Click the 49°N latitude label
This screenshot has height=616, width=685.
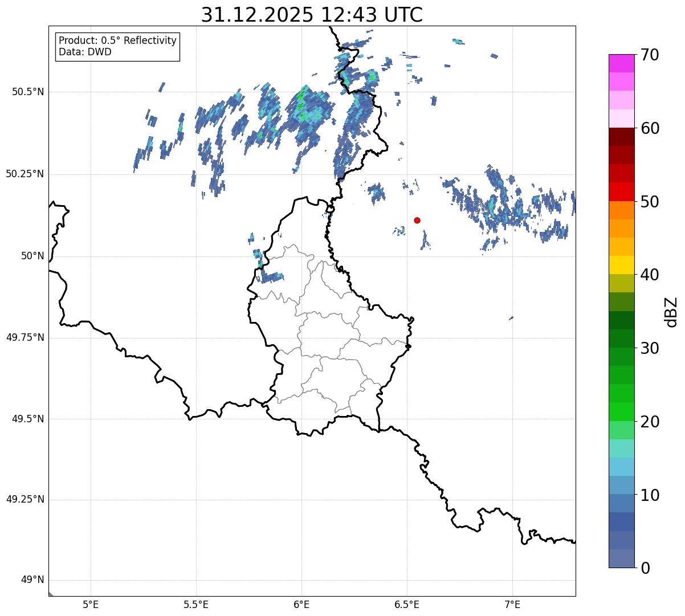point(32,580)
